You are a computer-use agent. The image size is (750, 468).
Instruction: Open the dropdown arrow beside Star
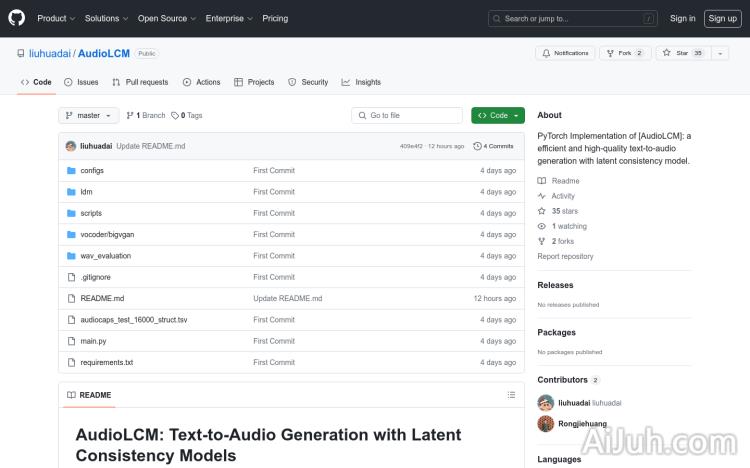720,53
